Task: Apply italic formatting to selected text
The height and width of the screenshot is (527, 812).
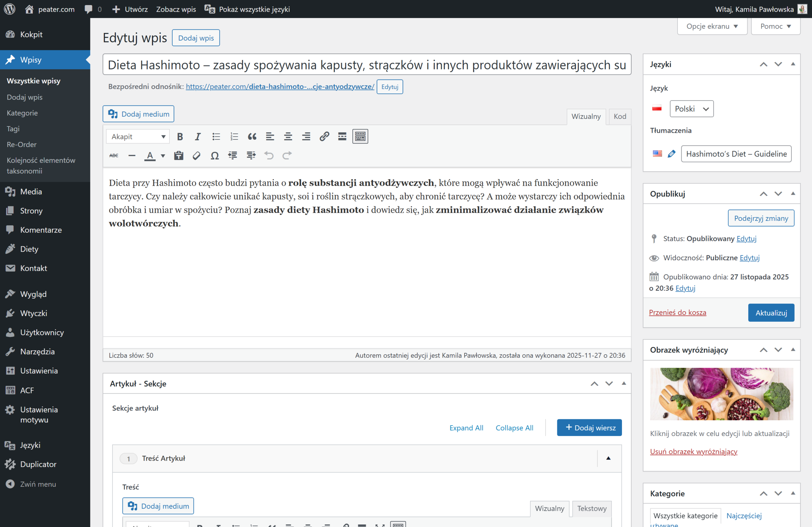Action: 198,137
